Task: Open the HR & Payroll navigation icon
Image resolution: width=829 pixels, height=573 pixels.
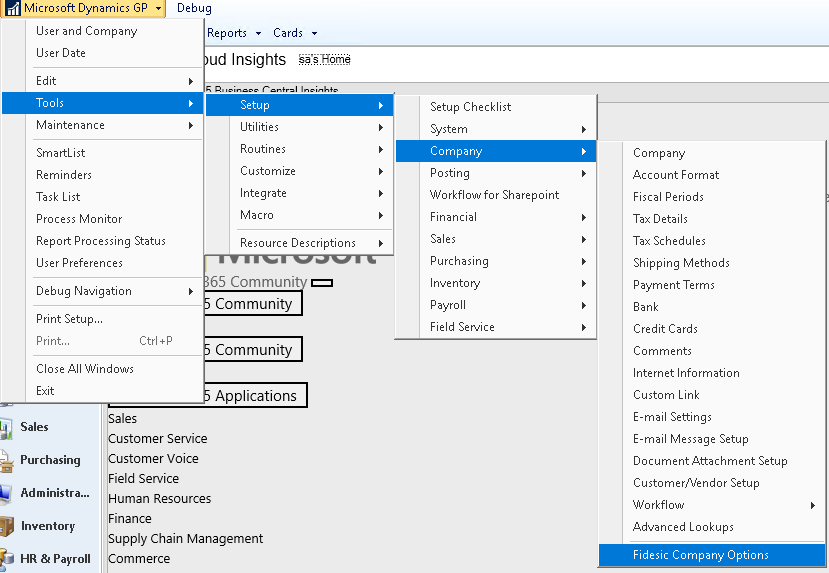Action: click(x=6, y=559)
